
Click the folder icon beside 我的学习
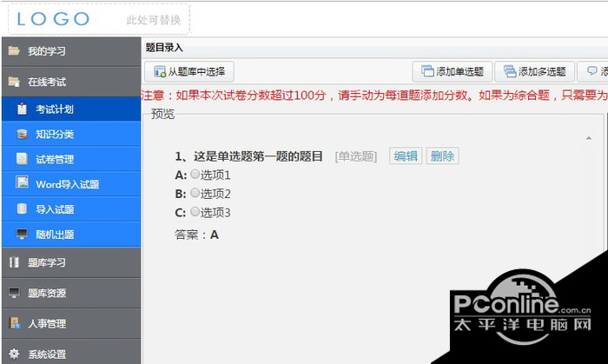tap(14, 50)
